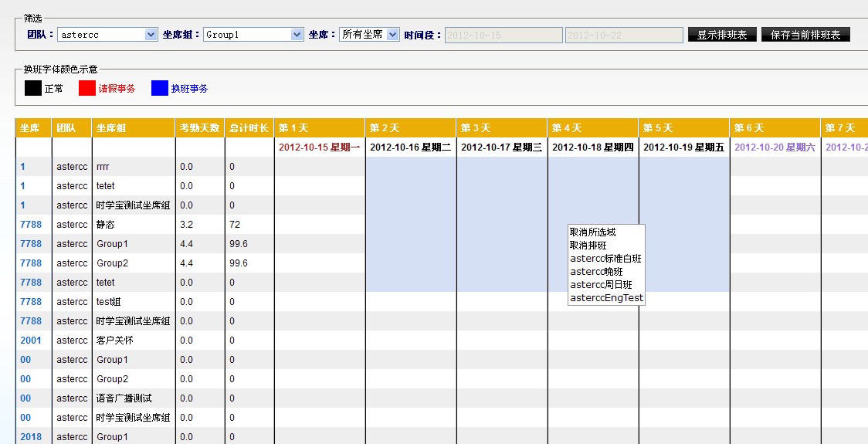
Task: Choose asterccEngTest from the context menu
Action: pos(606,298)
